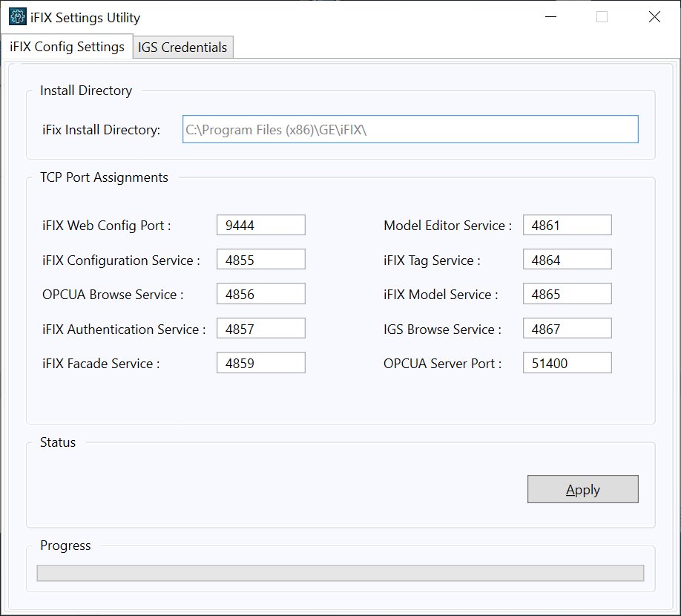
Task: Select the OPCUA Server Port field
Action: click(x=567, y=363)
